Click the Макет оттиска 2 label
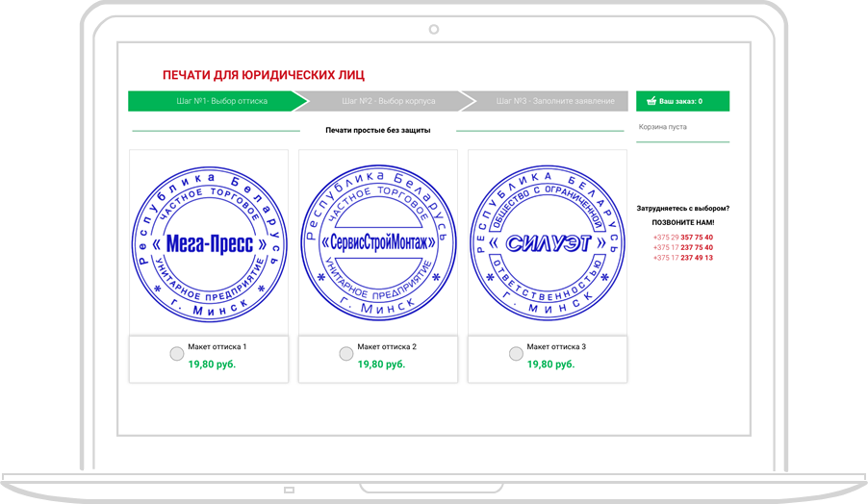The height and width of the screenshot is (504, 868). [387, 347]
